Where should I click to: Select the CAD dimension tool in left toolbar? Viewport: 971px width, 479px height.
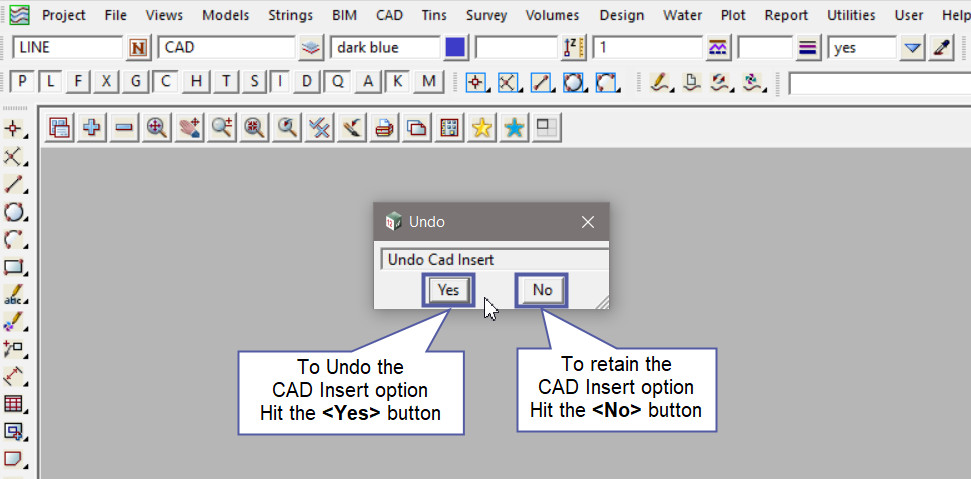pyautogui.click(x=14, y=377)
